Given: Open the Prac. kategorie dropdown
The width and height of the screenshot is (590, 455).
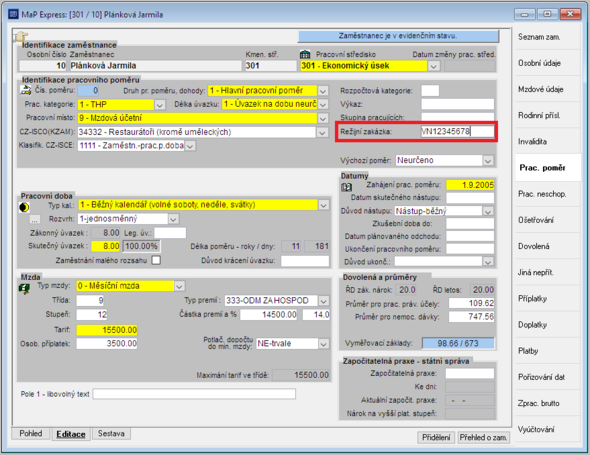Looking at the screenshot, I should 160,105.
